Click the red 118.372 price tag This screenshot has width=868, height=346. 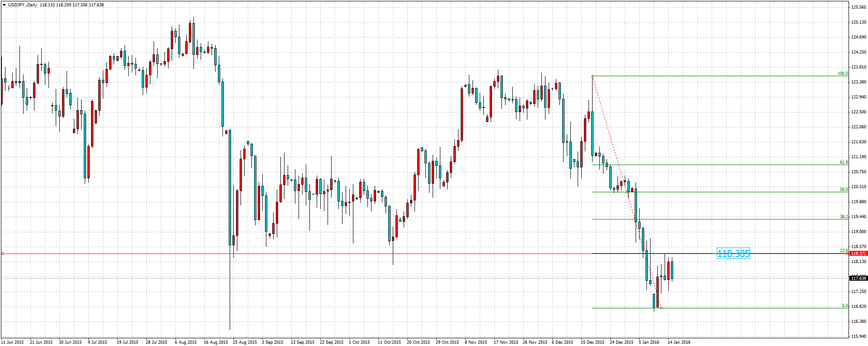coord(858,253)
